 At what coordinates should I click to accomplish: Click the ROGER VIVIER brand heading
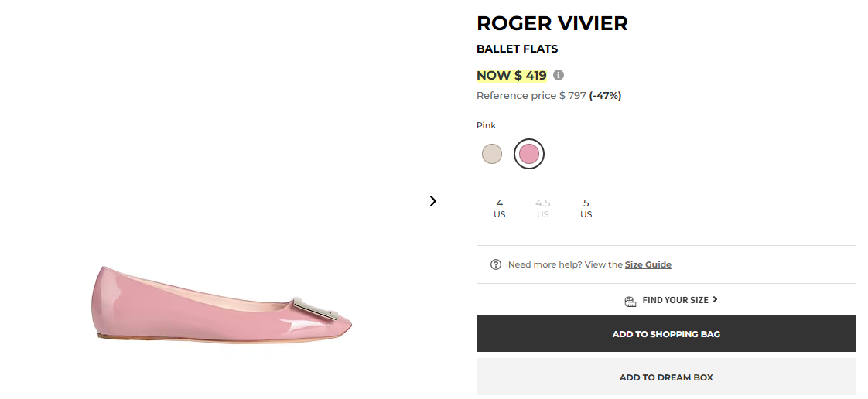pos(552,23)
